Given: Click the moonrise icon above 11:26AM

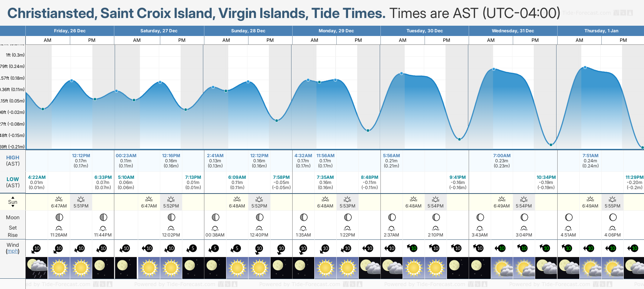Looking at the screenshot, I should tap(59, 228).
